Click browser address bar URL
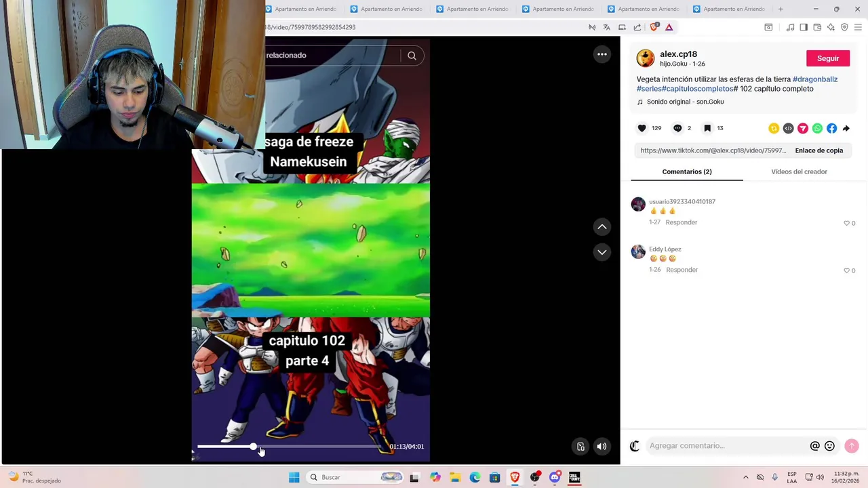 point(311,27)
